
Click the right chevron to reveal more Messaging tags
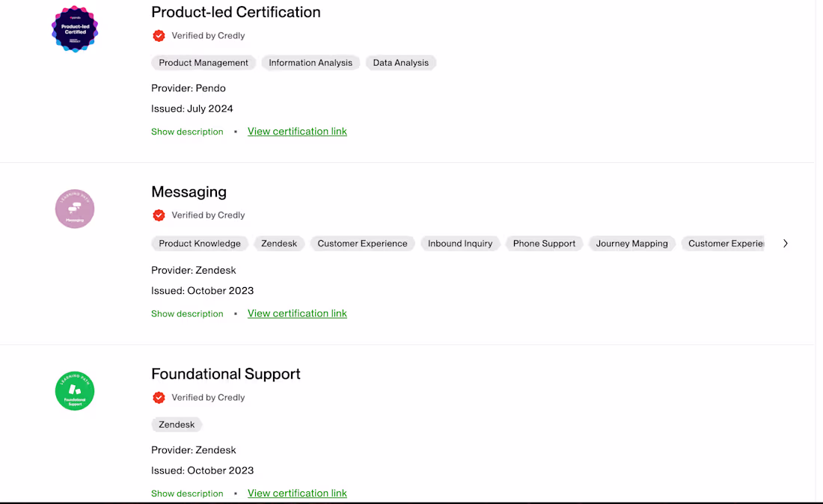click(x=786, y=243)
